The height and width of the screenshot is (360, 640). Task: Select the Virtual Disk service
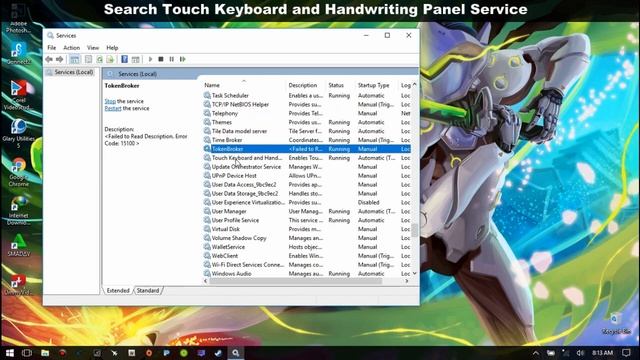point(307,229)
